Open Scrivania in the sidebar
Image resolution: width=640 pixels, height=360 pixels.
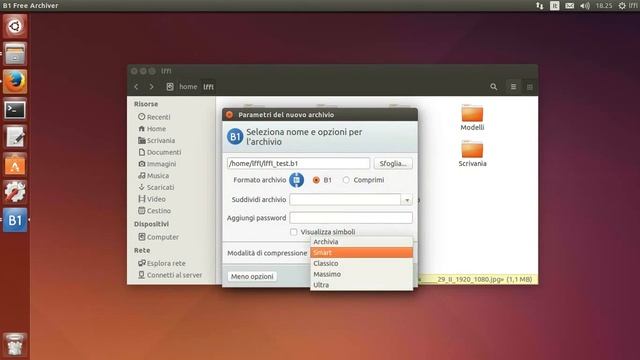(x=156, y=140)
